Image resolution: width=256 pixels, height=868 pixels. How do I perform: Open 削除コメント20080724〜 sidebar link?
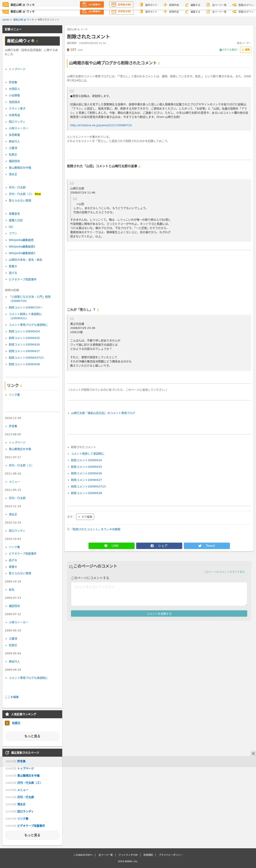click(26, 308)
